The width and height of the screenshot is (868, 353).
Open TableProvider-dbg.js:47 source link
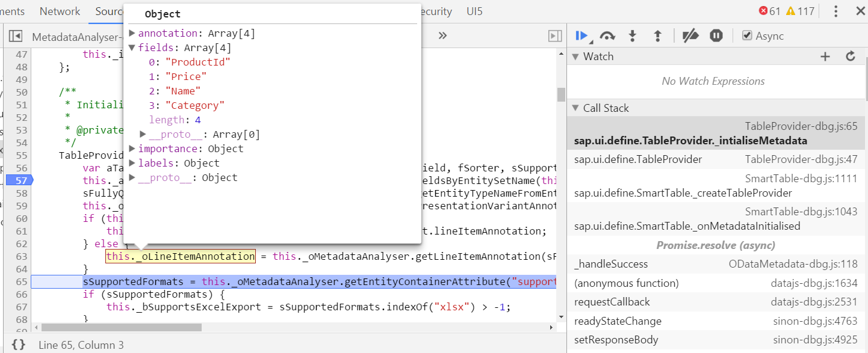[801, 159]
